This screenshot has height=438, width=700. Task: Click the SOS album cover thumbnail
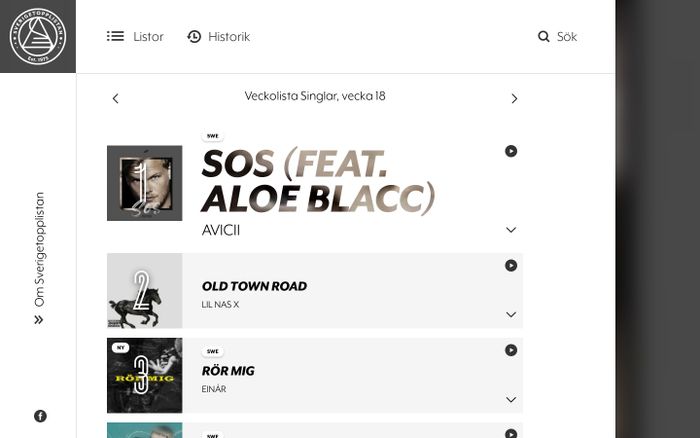(145, 183)
